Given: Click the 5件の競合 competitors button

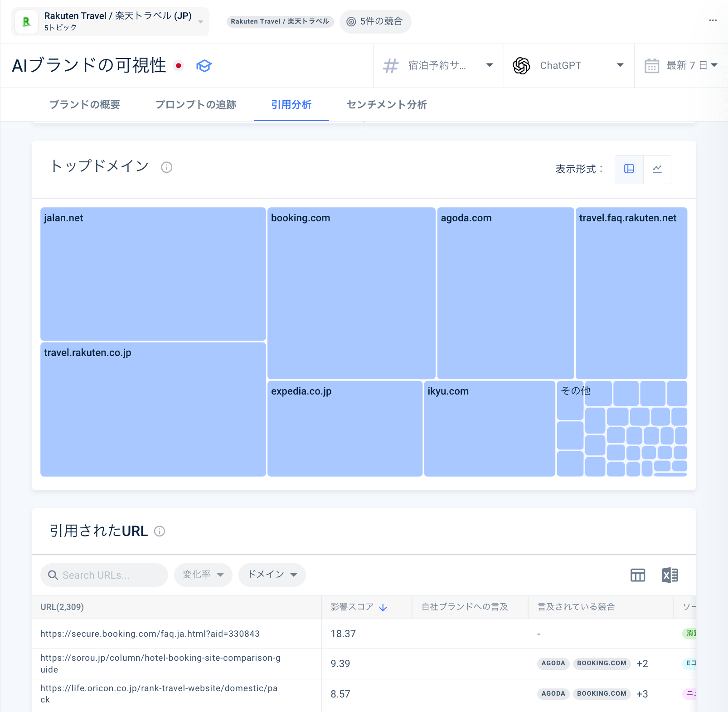Looking at the screenshot, I should coord(375,21).
